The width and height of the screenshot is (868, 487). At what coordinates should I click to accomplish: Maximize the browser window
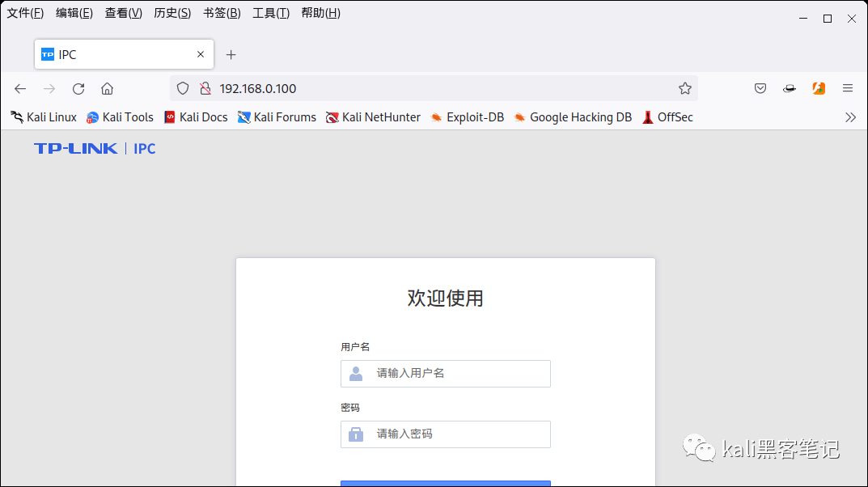pos(828,19)
